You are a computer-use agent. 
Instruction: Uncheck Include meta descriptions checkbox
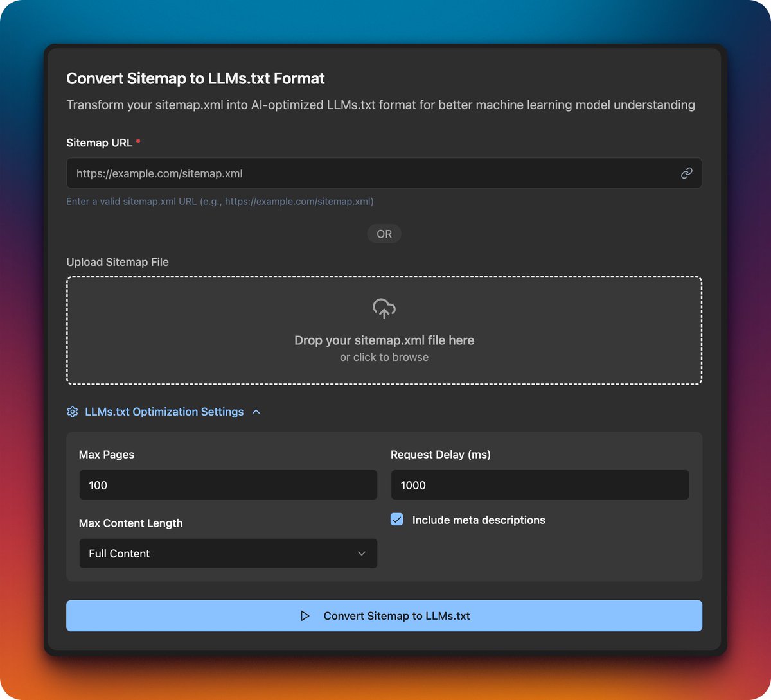tap(397, 520)
